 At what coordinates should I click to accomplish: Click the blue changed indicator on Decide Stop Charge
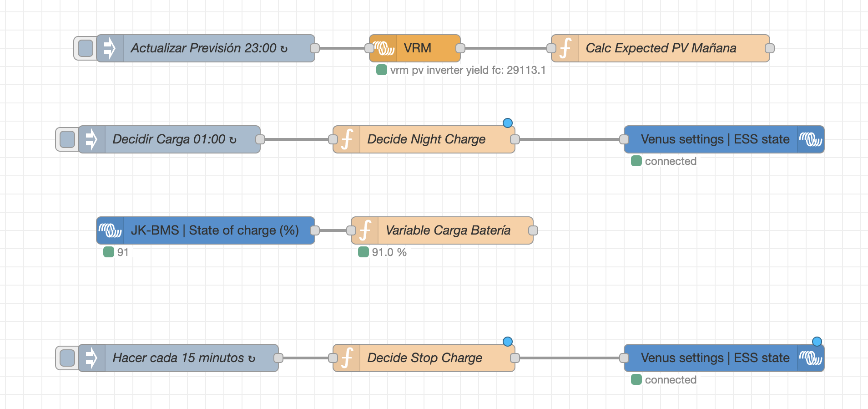coord(508,342)
